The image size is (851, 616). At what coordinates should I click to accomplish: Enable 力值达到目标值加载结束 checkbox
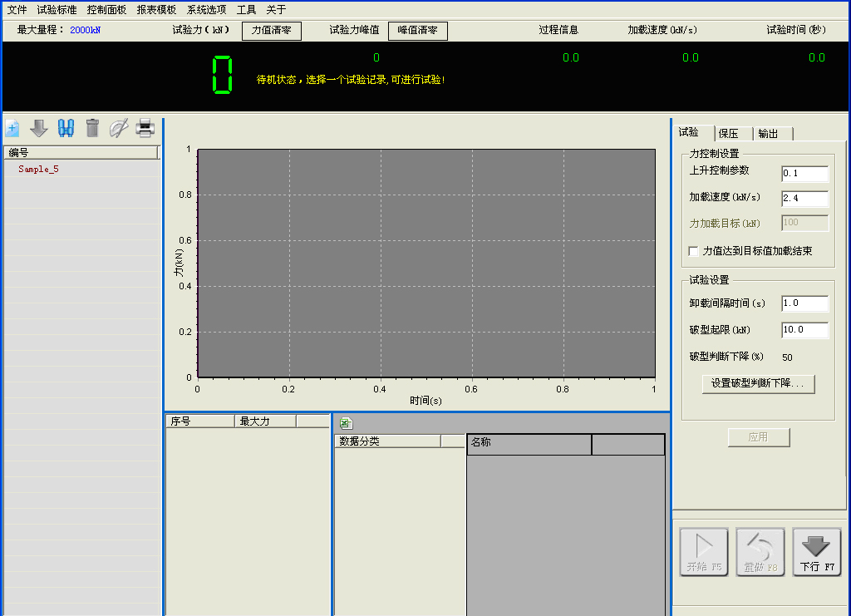694,251
